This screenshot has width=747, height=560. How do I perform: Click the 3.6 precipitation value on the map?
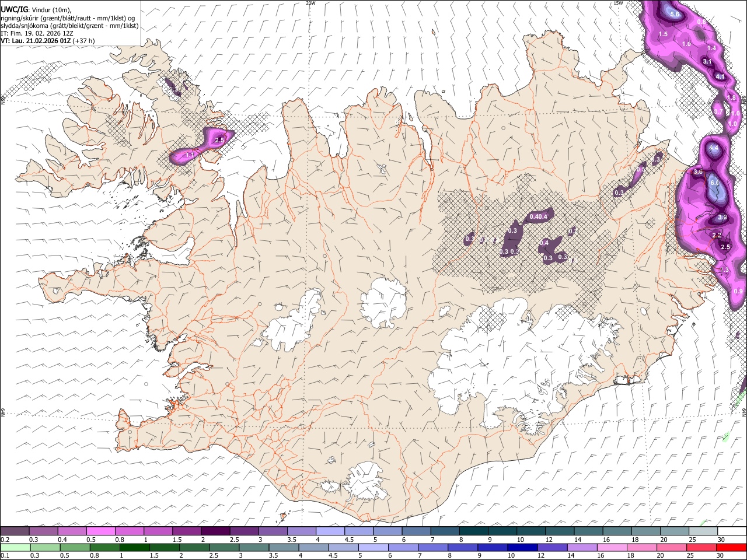(698, 172)
